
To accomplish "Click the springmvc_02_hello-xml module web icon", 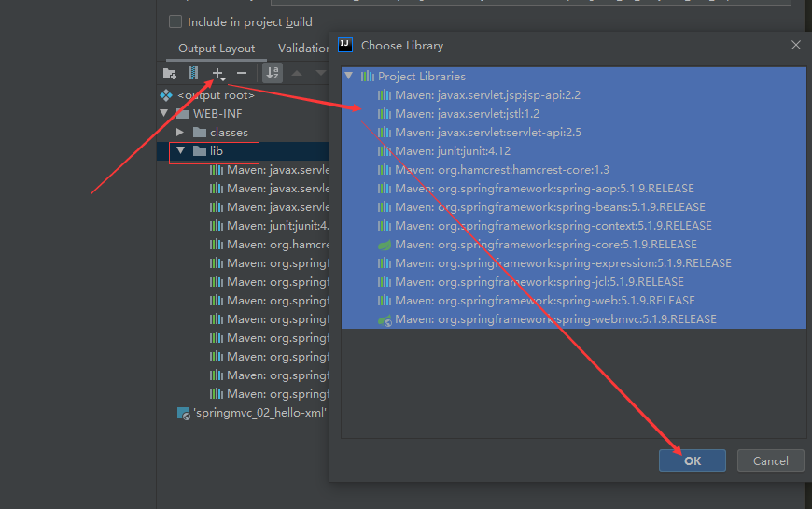I will click(183, 413).
